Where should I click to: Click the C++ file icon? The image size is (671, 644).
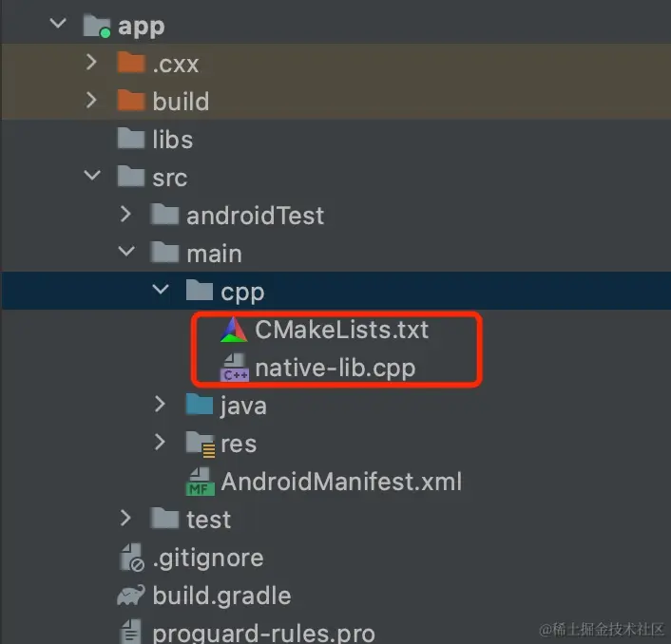pyautogui.click(x=235, y=368)
